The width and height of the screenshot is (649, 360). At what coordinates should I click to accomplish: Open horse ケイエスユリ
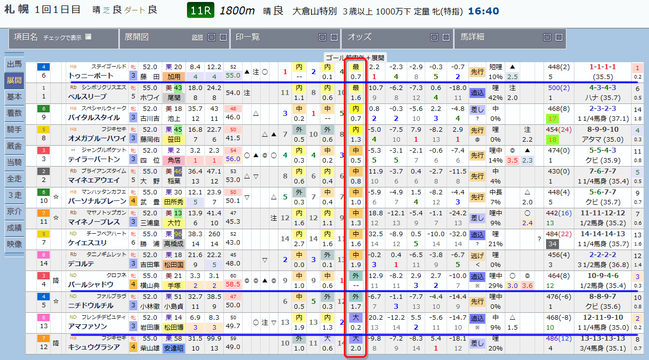pos(87,243)
